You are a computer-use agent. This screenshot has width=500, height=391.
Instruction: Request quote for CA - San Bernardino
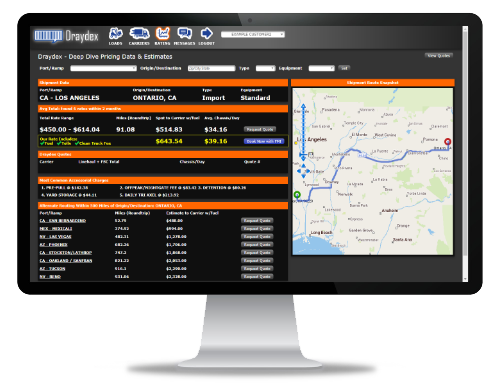click(x=257, y=221)
